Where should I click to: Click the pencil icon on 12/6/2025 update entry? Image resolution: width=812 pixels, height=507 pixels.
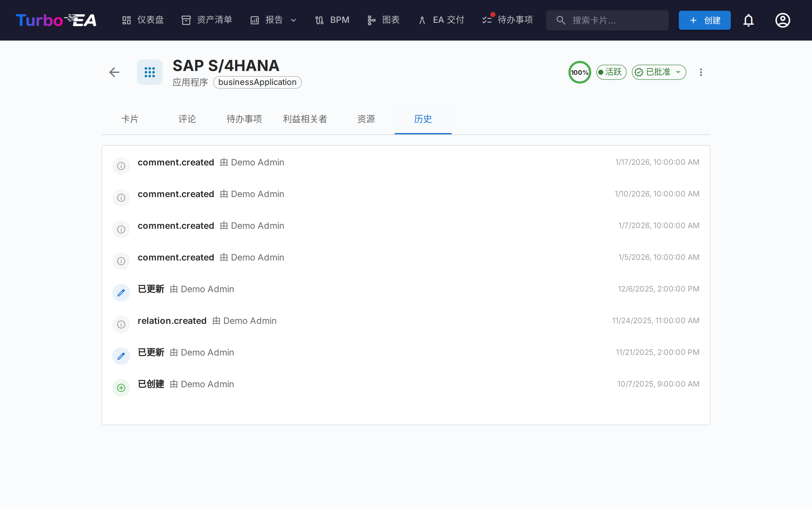tap(121, 293)
